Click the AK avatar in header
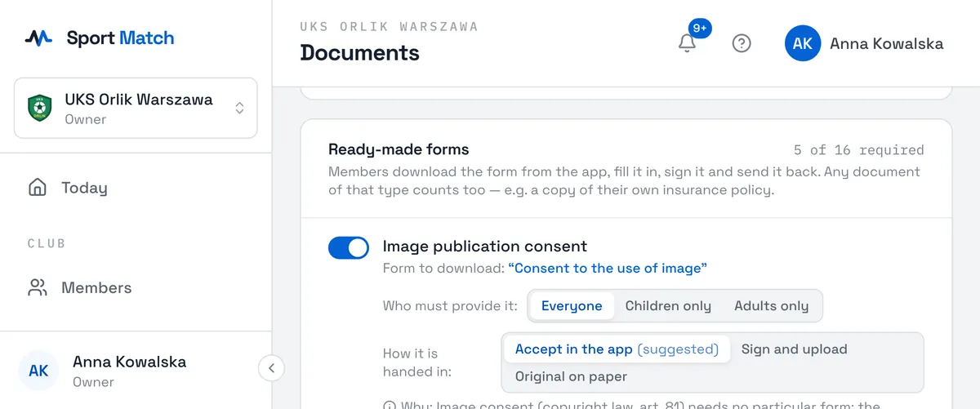980x409 pixels. (803, 43)
